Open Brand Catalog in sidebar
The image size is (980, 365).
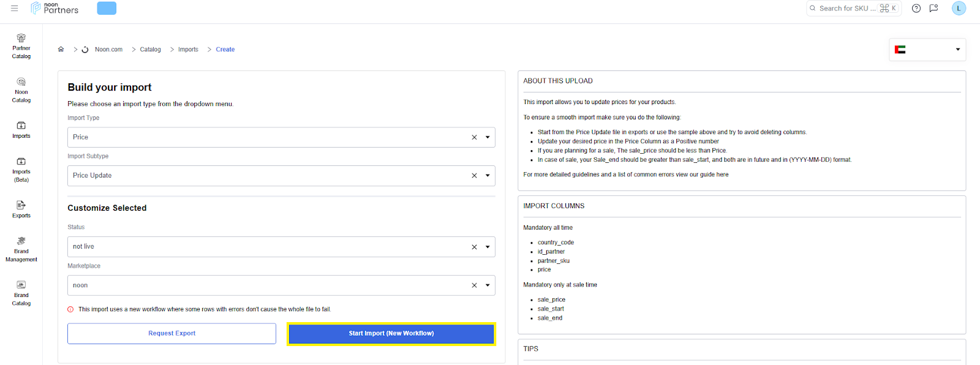tap(21, 294)
